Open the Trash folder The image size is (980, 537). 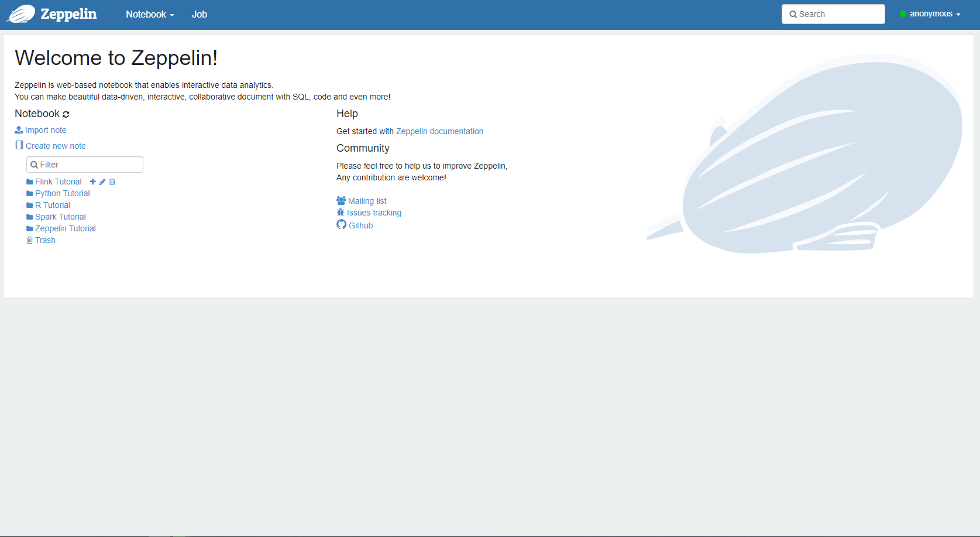pos(45,240)
